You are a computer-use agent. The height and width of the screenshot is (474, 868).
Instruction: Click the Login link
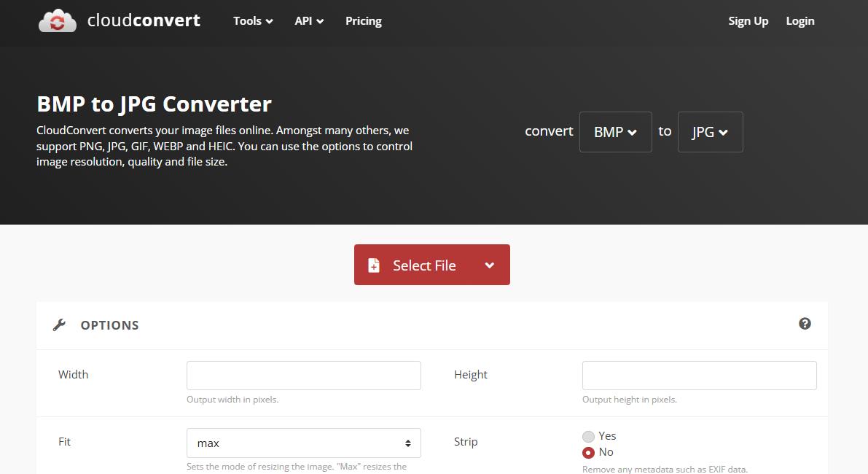point(799,21)
